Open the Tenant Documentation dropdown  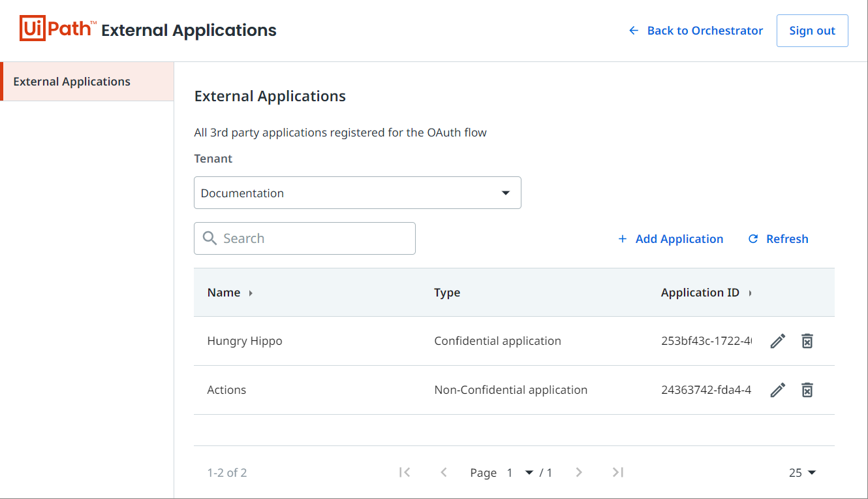(x=357, y=193)
